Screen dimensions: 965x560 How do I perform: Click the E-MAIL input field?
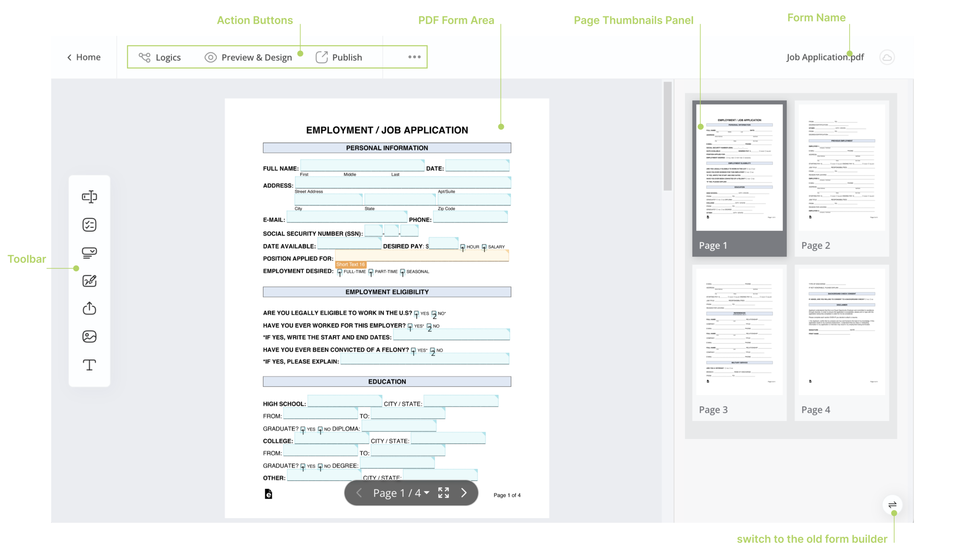click(346, 217)
